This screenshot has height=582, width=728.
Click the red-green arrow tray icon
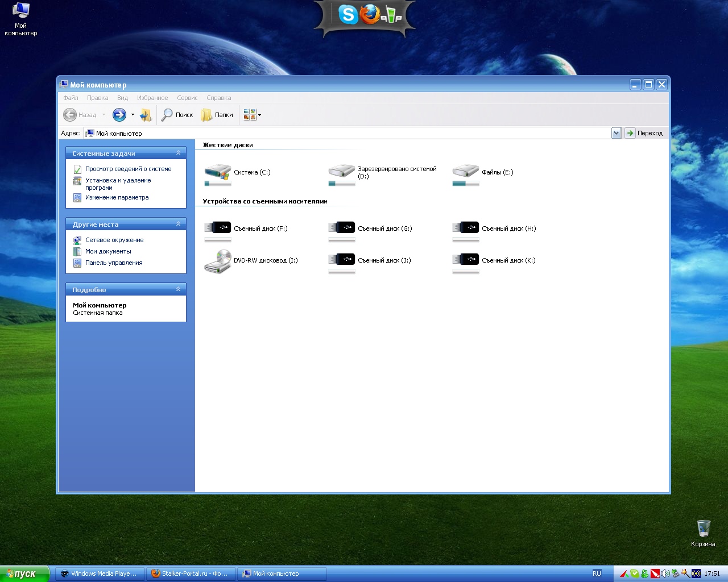pos(624,573)
